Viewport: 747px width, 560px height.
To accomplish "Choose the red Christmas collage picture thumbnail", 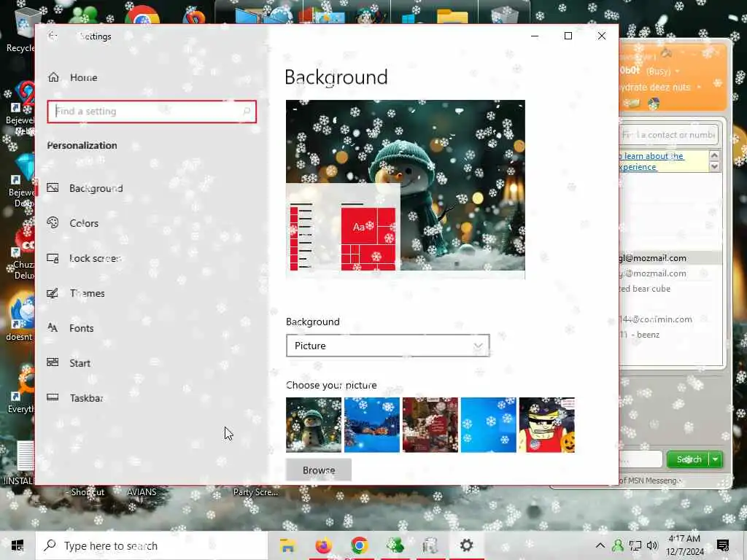I will (x=430, y=425).
